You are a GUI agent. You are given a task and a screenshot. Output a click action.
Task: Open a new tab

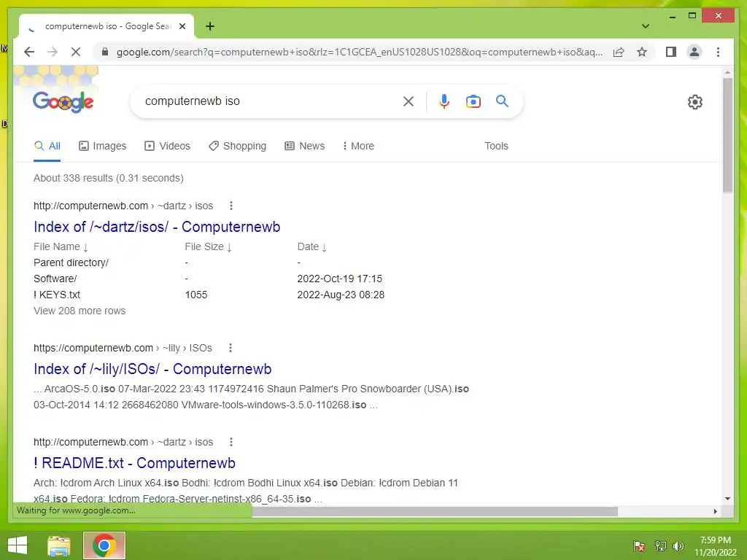pyautogui.click(x=209, y=26)
